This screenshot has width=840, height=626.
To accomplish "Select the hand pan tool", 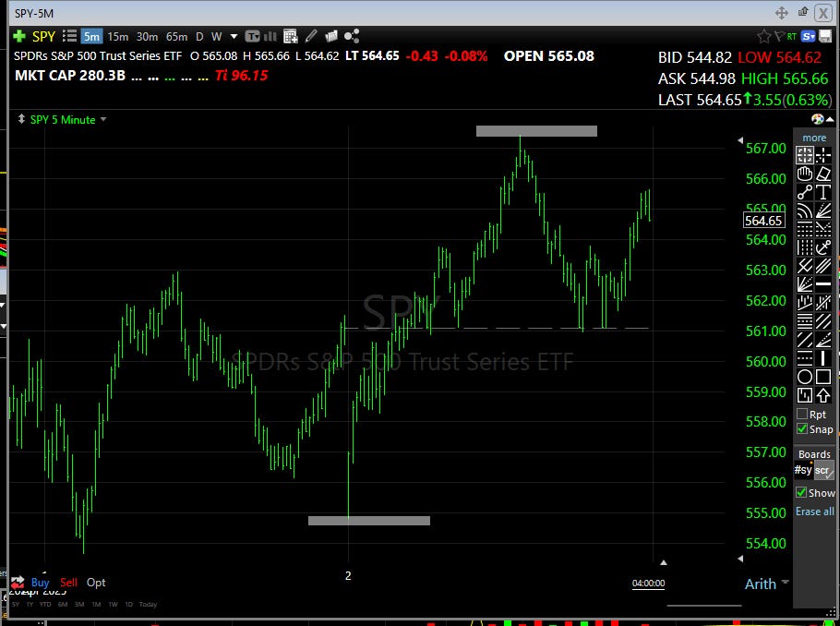I will pos(805,174).
